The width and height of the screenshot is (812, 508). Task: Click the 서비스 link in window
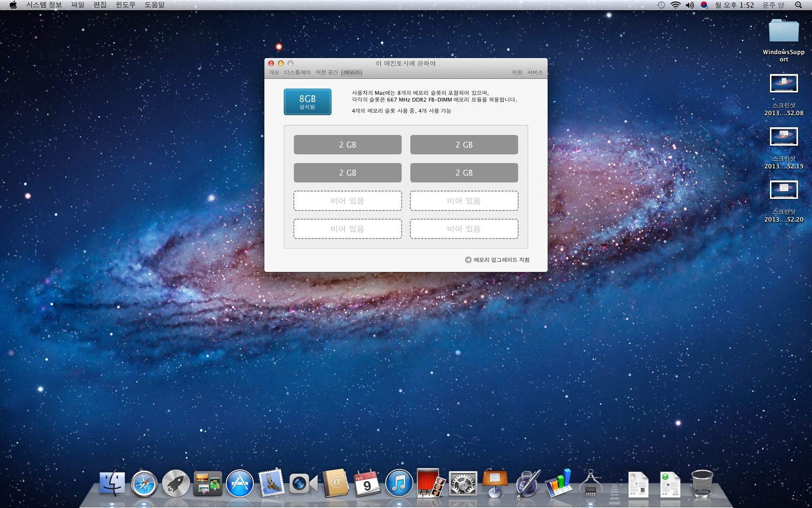535,73
